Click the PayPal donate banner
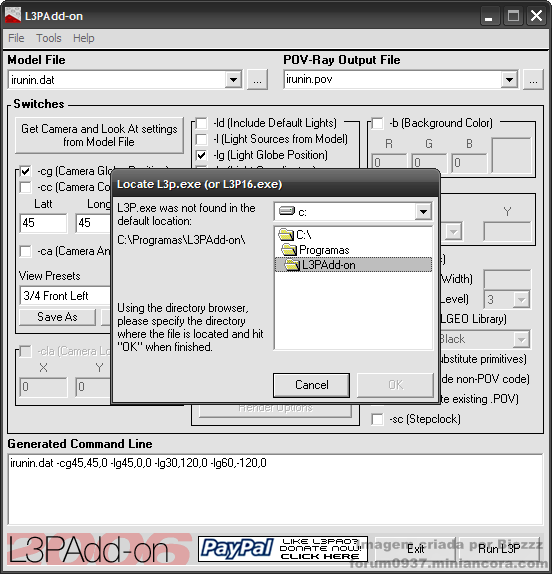 coord(283,549)
